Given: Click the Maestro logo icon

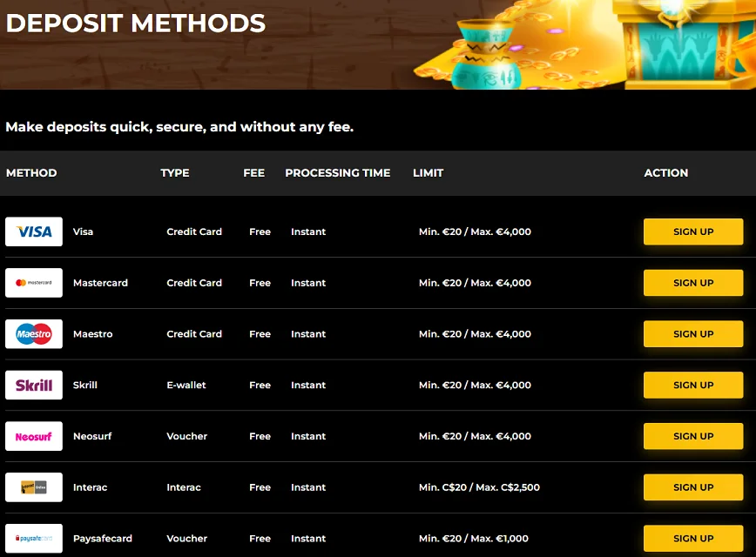Looking at the screenshot, I should 34,334.
